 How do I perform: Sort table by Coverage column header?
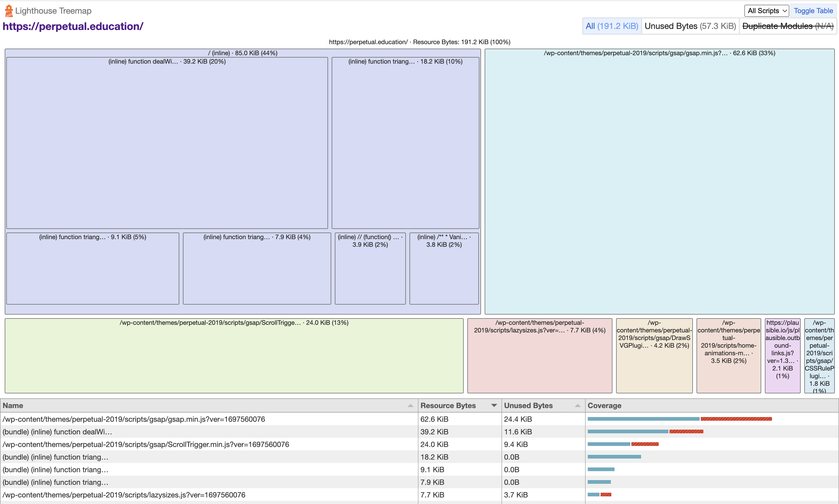click(x=604, y=405)
